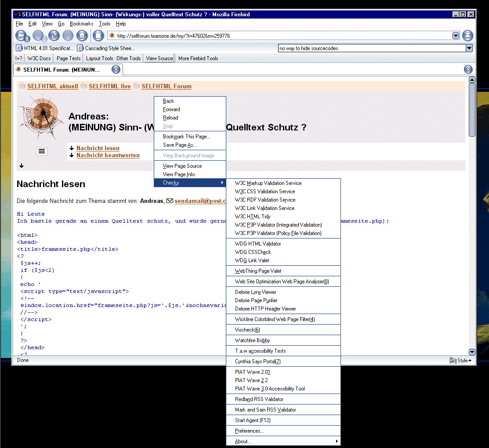
Task: Click the Back navigation toolbar button
Action: (21, 36)
